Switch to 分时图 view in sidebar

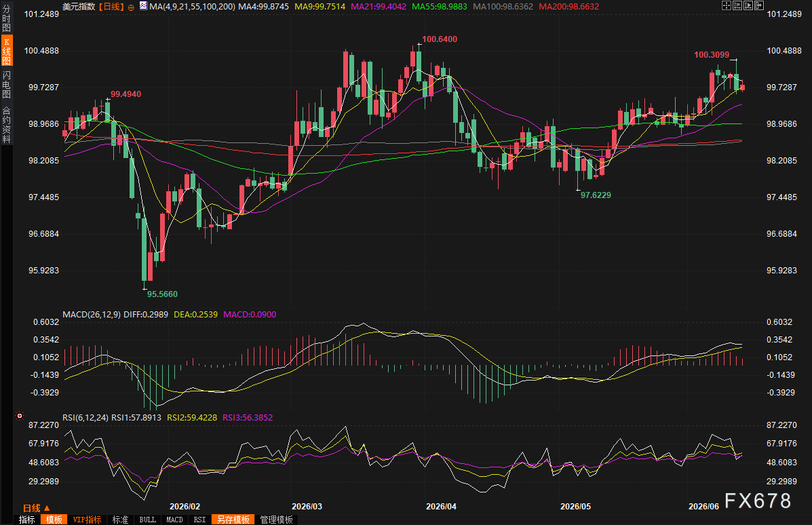(x=6, y=18)
